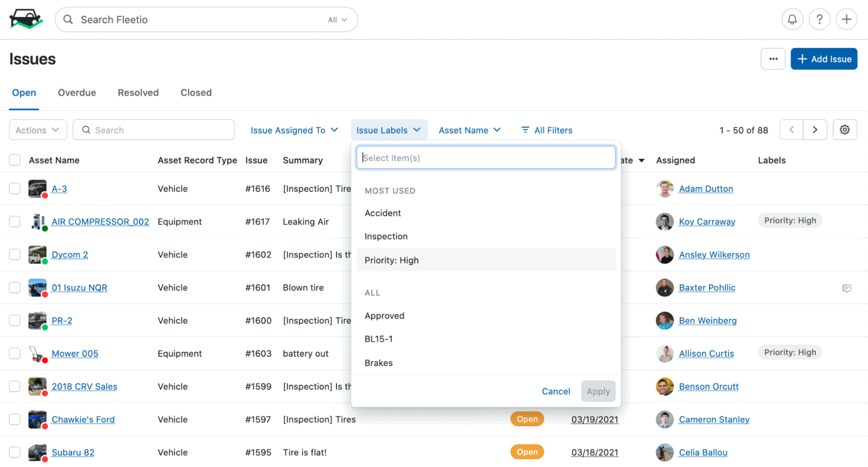Image resolution: width=868 pixels, height=467 pixels.
Task: Click the date column sort arrow
Action: [641, 161]
